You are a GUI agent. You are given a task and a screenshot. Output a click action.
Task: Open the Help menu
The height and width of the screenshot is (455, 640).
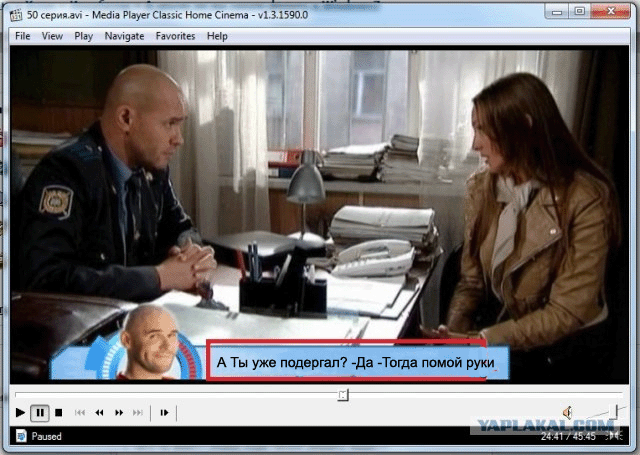pyautogui.click(x=217, y=36)
